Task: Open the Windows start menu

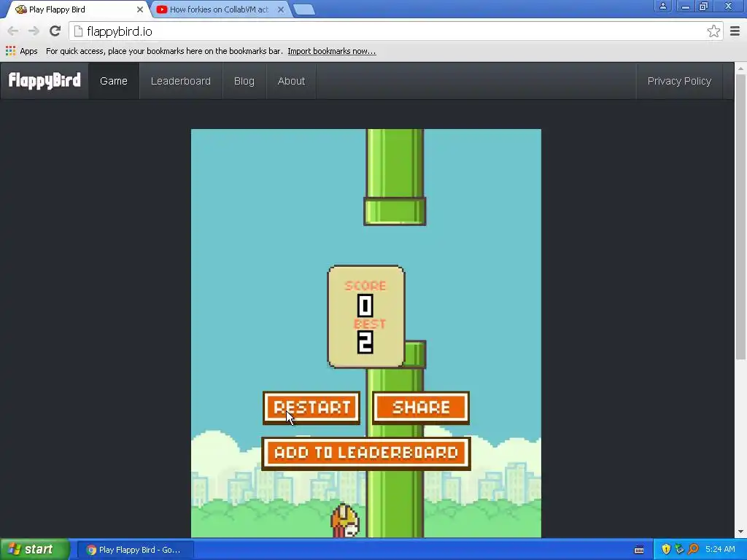Action: click(x=35, y=549)
